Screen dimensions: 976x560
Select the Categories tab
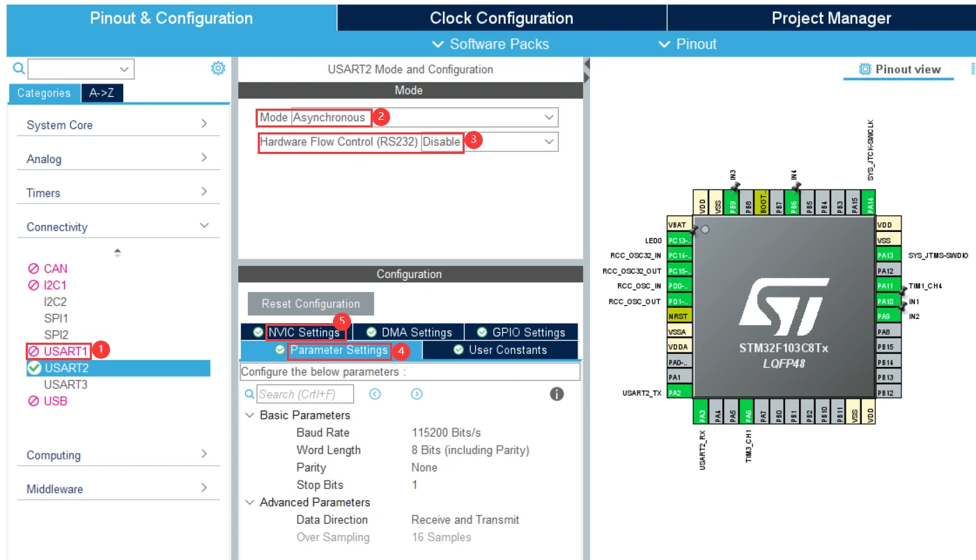coord(44,93)
